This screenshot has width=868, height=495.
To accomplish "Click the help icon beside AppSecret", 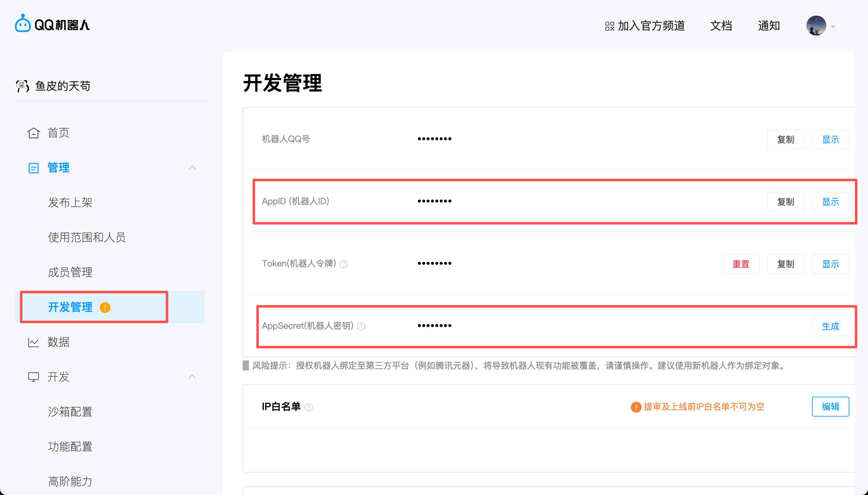I will coord(361,326).
